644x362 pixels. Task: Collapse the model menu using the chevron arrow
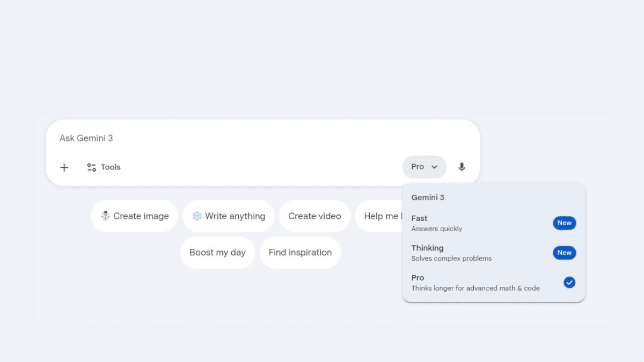coord(435,167)
